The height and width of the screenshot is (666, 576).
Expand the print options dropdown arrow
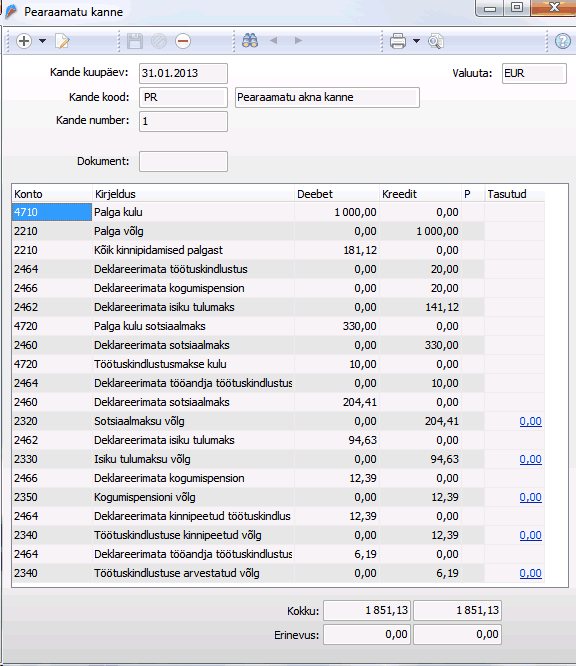pos(416,41)
